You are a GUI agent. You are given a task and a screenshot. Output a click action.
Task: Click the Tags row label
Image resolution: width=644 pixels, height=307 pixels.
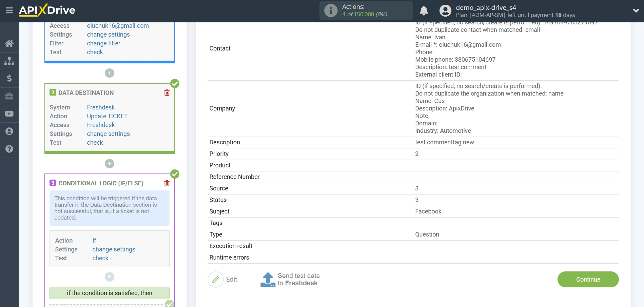click(x=216, y=223)
